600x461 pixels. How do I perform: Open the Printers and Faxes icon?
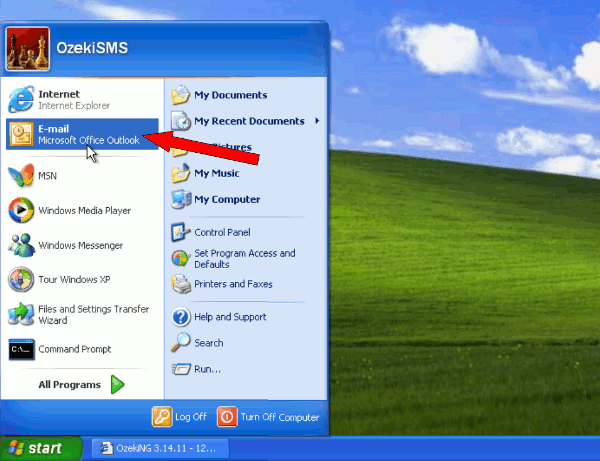[181, 284]
